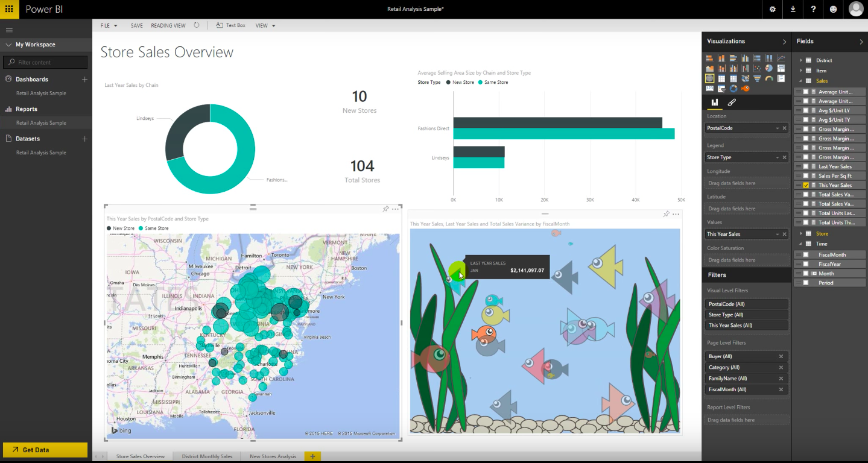Add a new report page tab
This screenshot has height=463, width=868.
[x=312, y=456]
